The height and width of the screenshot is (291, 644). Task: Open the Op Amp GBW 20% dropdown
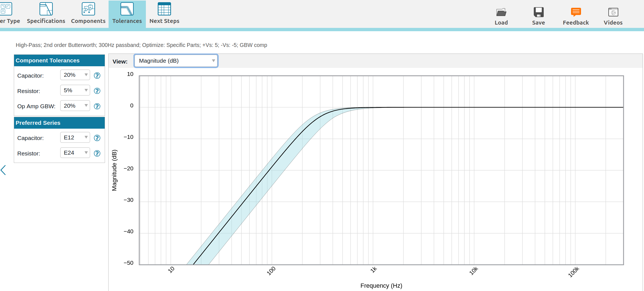[x=75, y=106]
